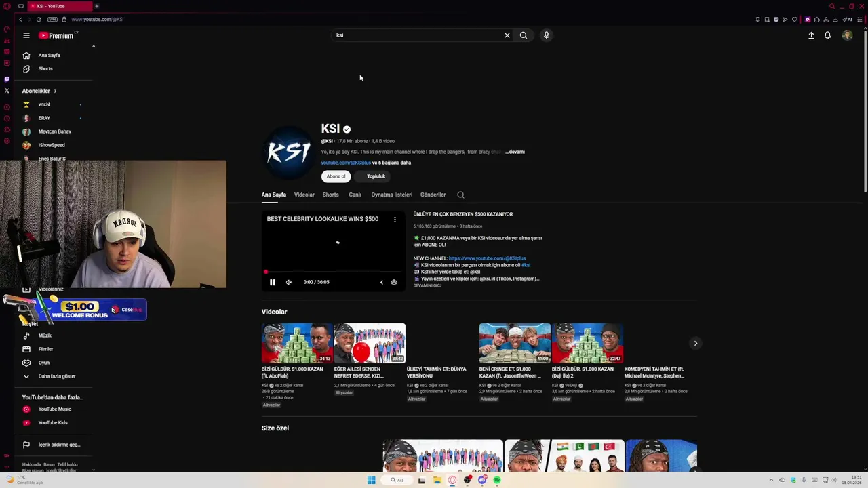The image size is (868, 488).
Task: Open the account avatar menu
Action: click(847, 35)
